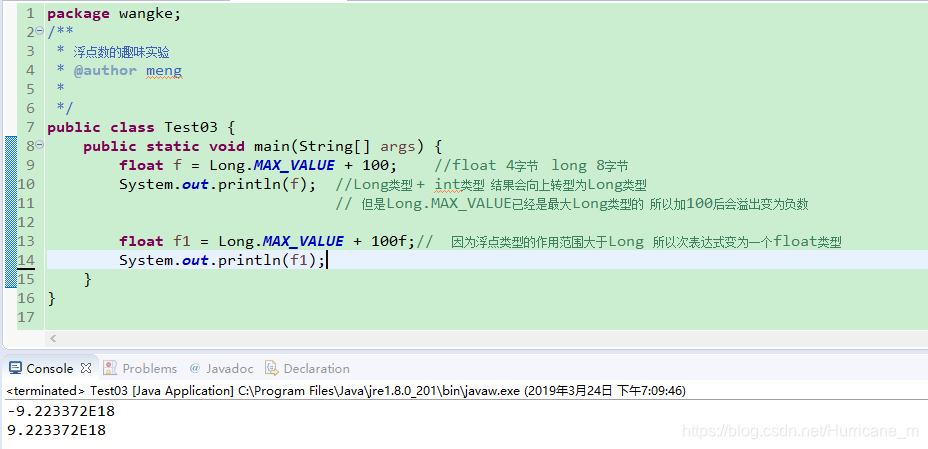Click the comment text '浮点数的趣味实验'

121,52
